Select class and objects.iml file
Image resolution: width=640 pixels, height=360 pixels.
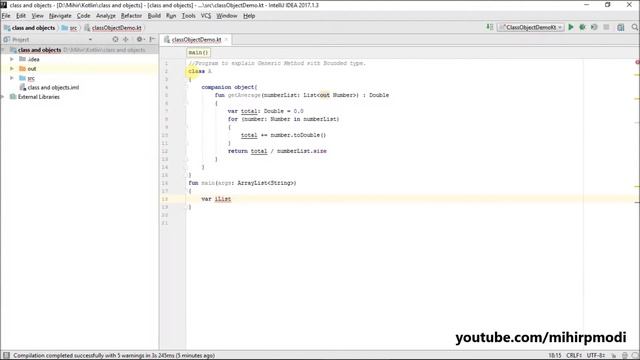pyautogui.click(x=53, y=87)
